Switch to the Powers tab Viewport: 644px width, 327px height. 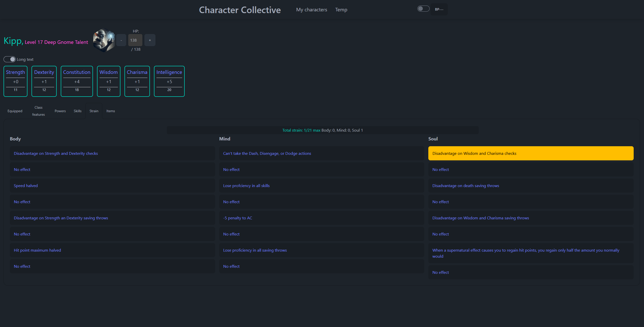pyautogui.click(x=60, y=111)
